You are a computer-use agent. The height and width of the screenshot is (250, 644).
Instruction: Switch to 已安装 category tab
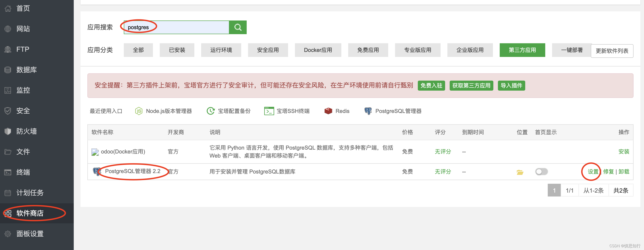[x=177, y=50]
